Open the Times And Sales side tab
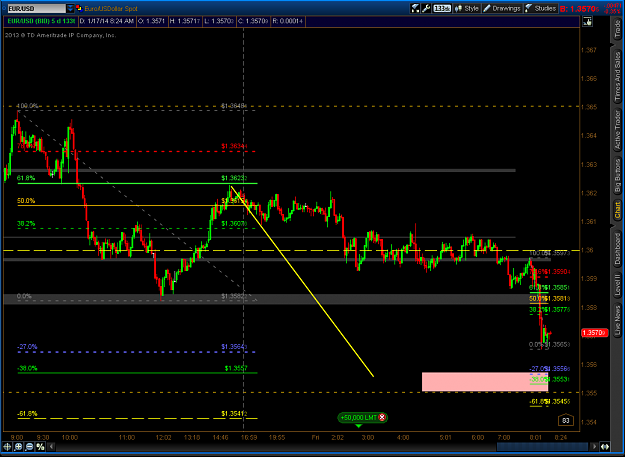This screenshot has width=625, height=457. pyautogui.click(x=617, y=76)
